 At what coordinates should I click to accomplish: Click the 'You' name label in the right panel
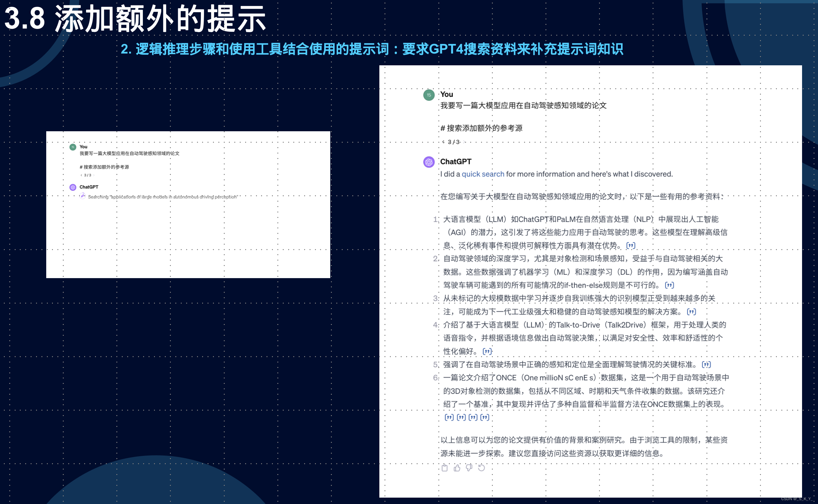coord(447,94)
